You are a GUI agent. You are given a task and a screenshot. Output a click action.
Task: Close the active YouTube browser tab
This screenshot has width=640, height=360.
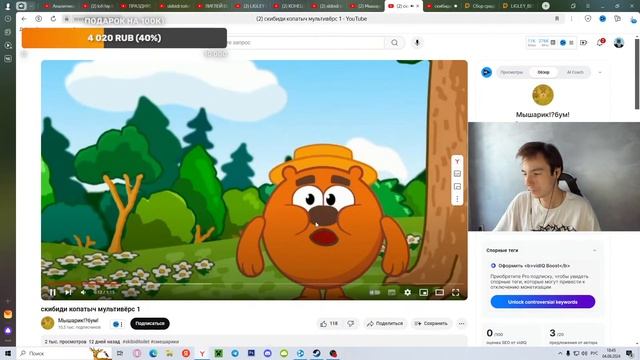418,6
